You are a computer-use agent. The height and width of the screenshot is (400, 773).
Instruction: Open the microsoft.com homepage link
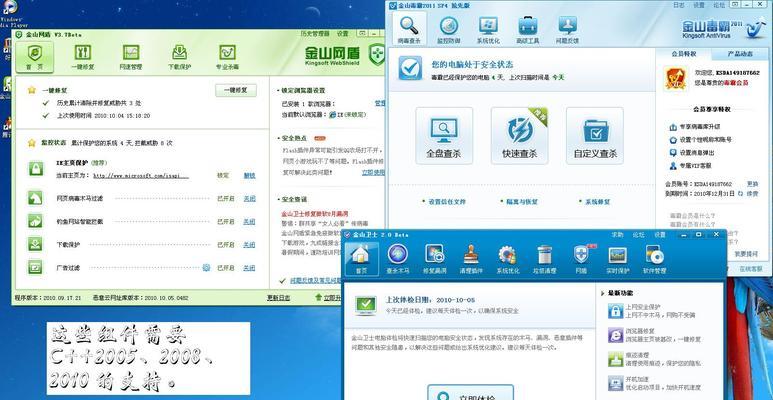click(x=141, y=176)
